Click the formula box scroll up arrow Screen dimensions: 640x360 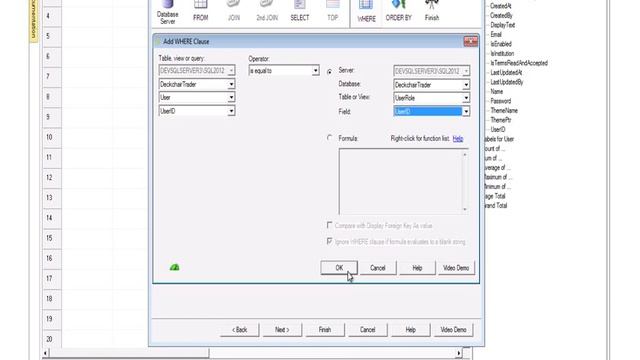464,154
